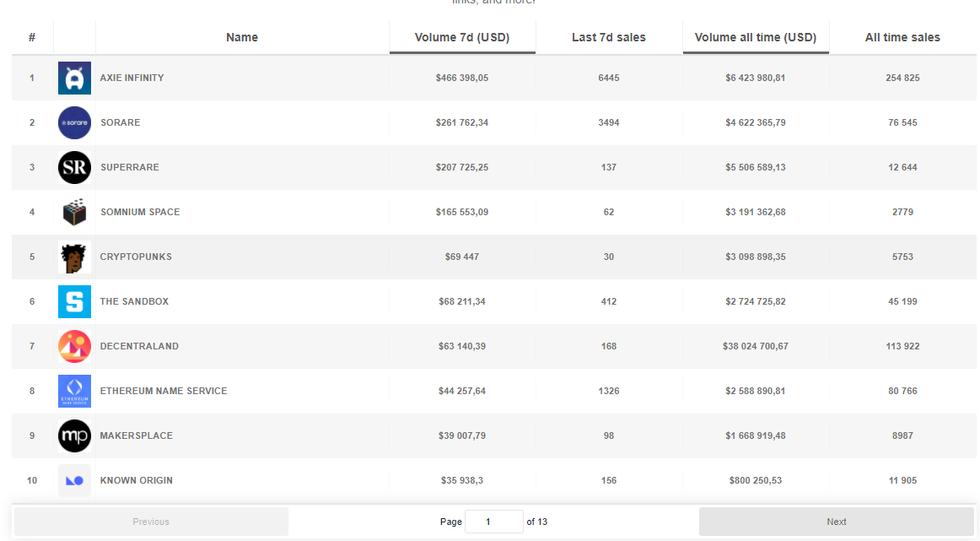The image size is (980, 541).
Task: Open the Known Origin logo icon
Action: point(74,480)
